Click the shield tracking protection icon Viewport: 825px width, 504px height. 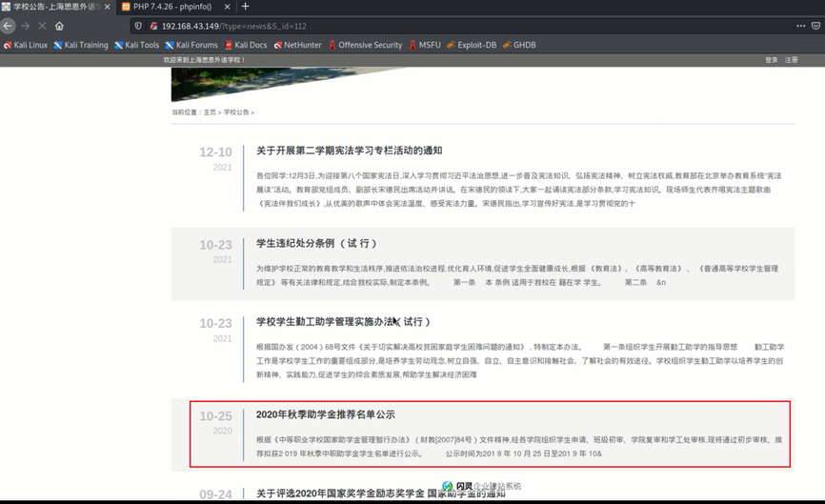[x=138, y=26]
